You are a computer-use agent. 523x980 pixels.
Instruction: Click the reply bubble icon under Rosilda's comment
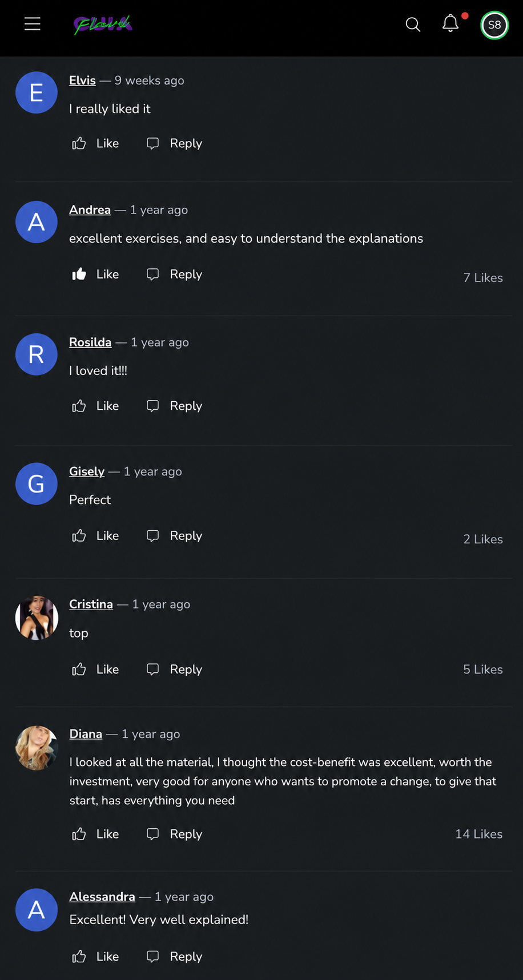click(x=152, y=406)
